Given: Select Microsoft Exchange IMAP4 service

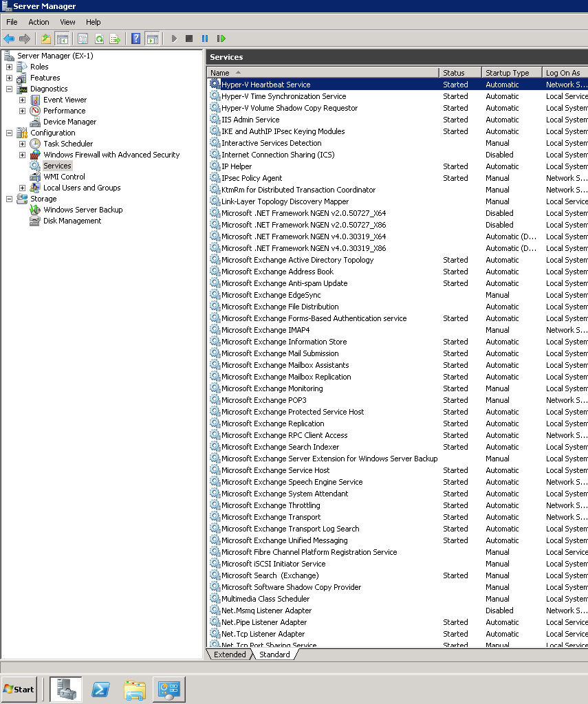Looking at the screenshot, I should point(398,330).
